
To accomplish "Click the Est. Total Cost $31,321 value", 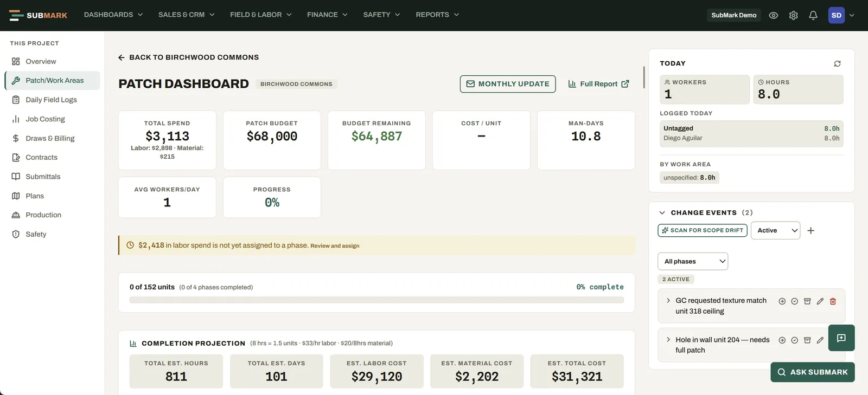I will pos(577,377).
